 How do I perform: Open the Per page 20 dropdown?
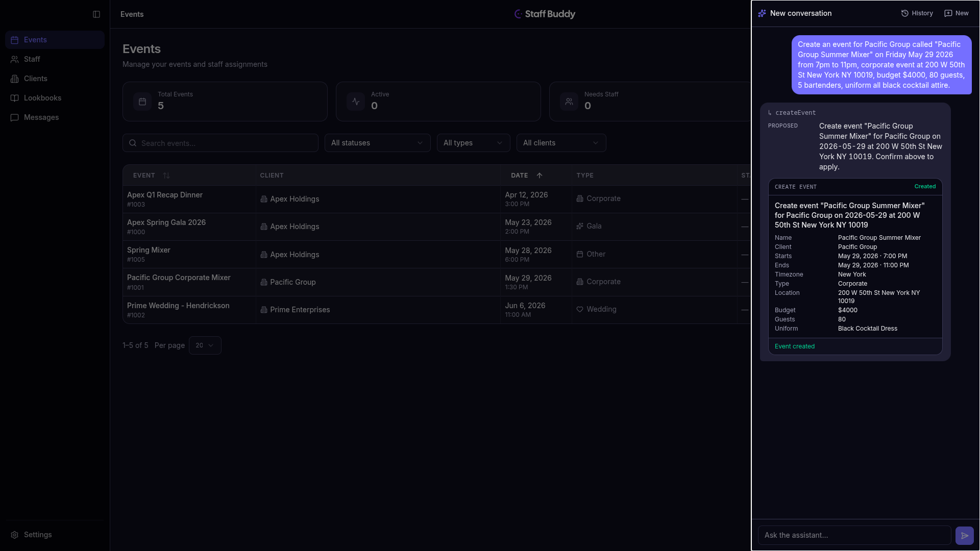205,345
